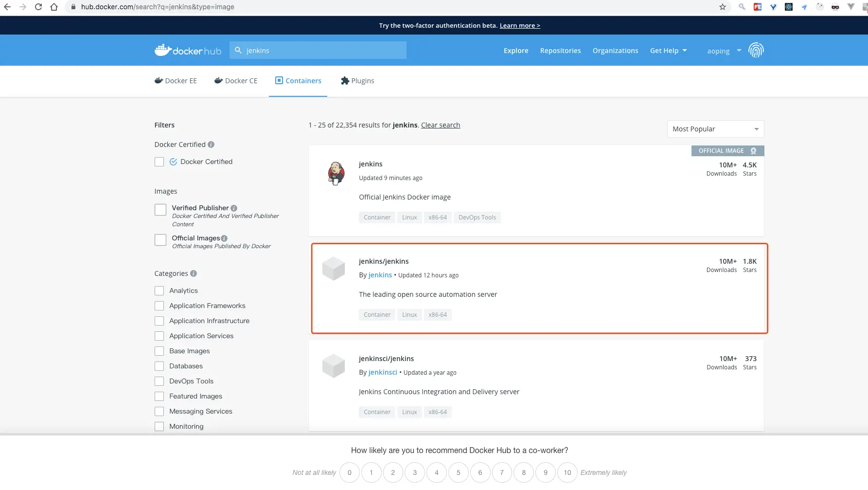
Task: Click the magnifier extension icon in browser toolbar
Action: [x=742, y=7]
